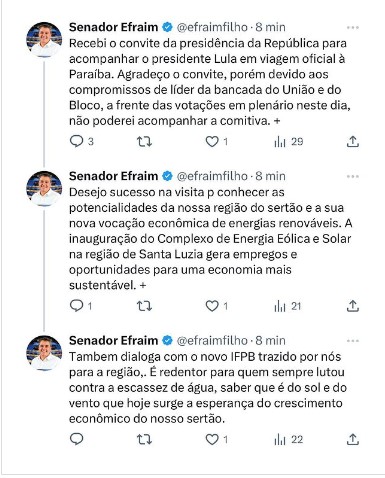The height and width of the screenshot is (478, 385).
Task: Open more options for the third tweet
Action: point(353,341)
